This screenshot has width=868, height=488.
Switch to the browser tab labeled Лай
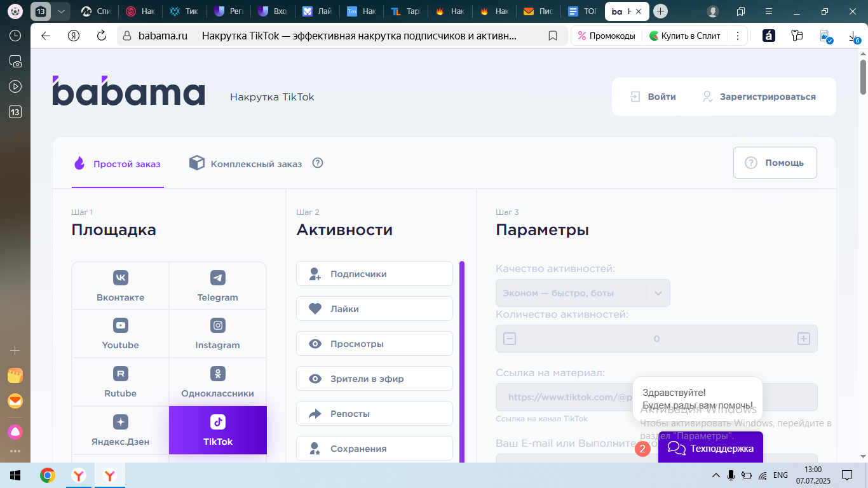tap(316, 11)
